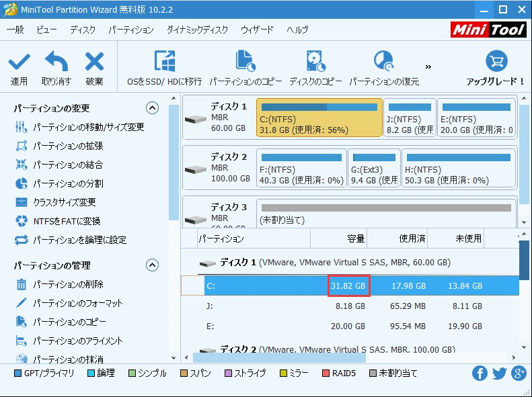Click the 19.90 GB unused value
The width and height of the screenshot is (532, 397).
pos(465,326)
